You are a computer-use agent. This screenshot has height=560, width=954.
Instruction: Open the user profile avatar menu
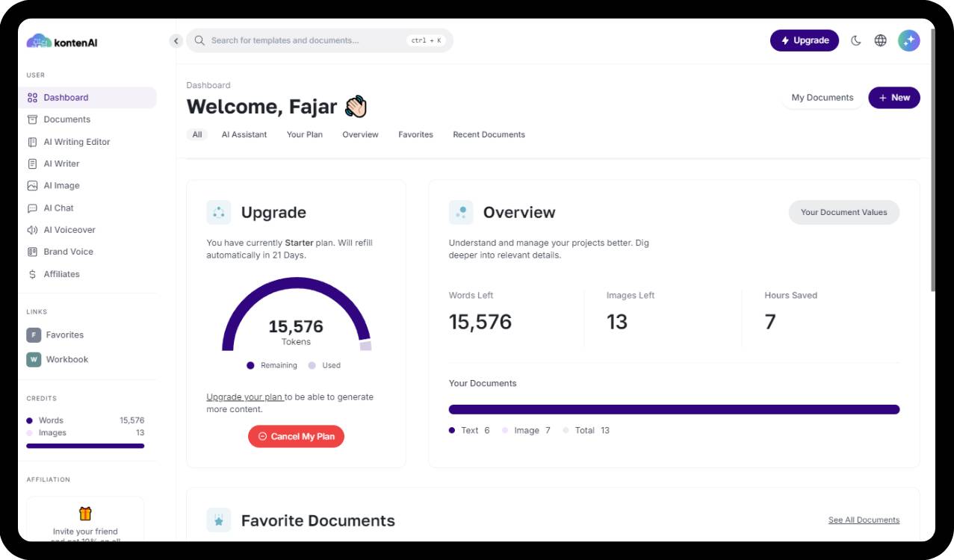click(x=909, y=40)
